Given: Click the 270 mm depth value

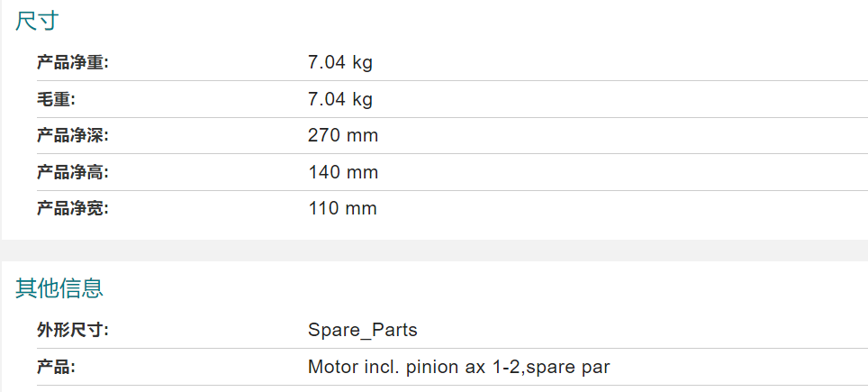Looking at the screenshot, I should (x=343, y=136).
